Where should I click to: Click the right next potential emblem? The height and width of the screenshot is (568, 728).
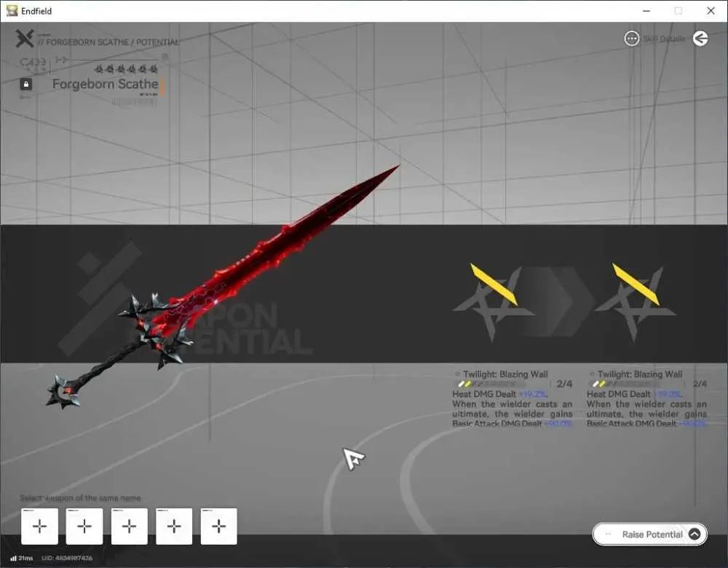635,302
